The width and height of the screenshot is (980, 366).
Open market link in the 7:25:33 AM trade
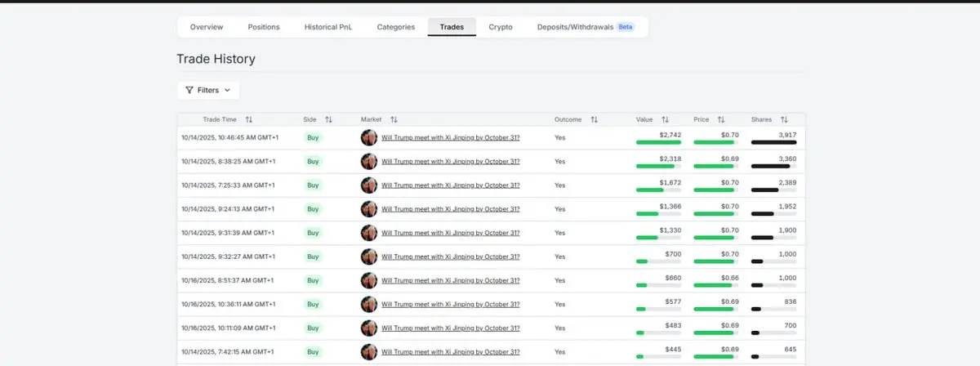(x=451, y=185)
